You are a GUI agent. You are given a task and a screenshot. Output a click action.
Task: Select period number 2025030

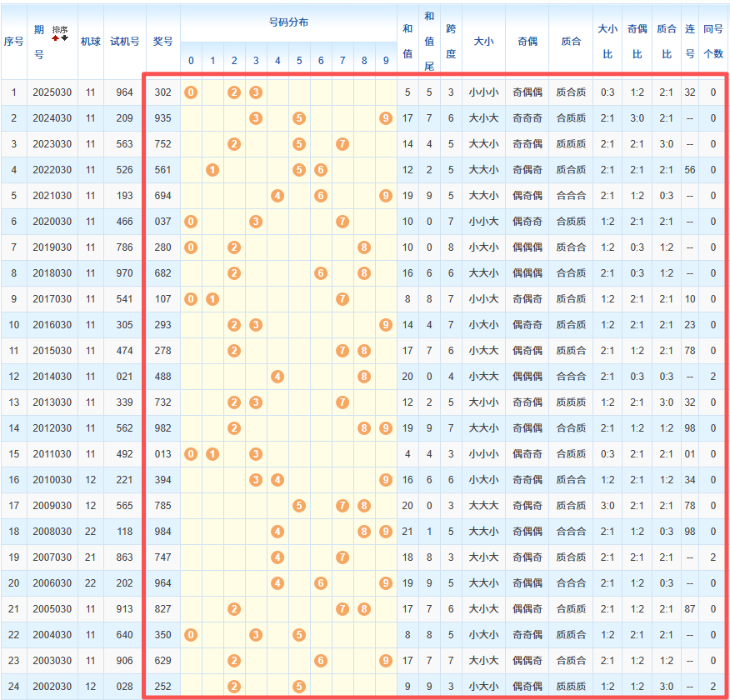point(52,92)
